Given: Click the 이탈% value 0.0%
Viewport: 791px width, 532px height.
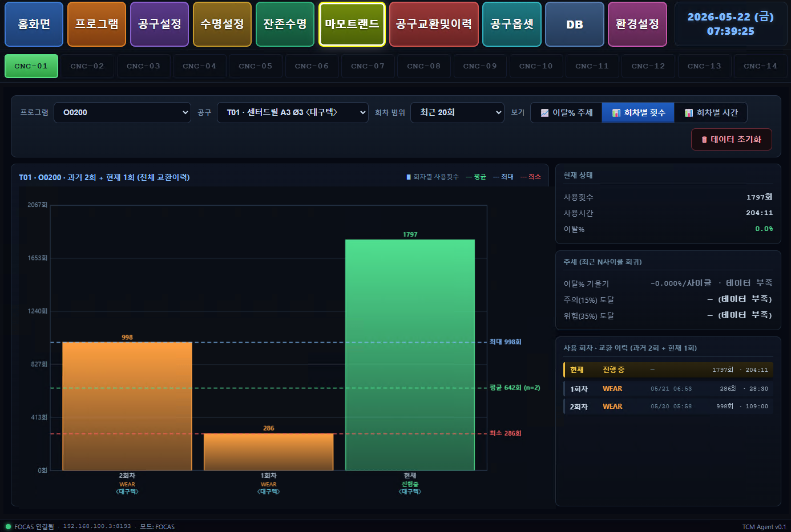Looking at the screenshot, I should point(764,229).
